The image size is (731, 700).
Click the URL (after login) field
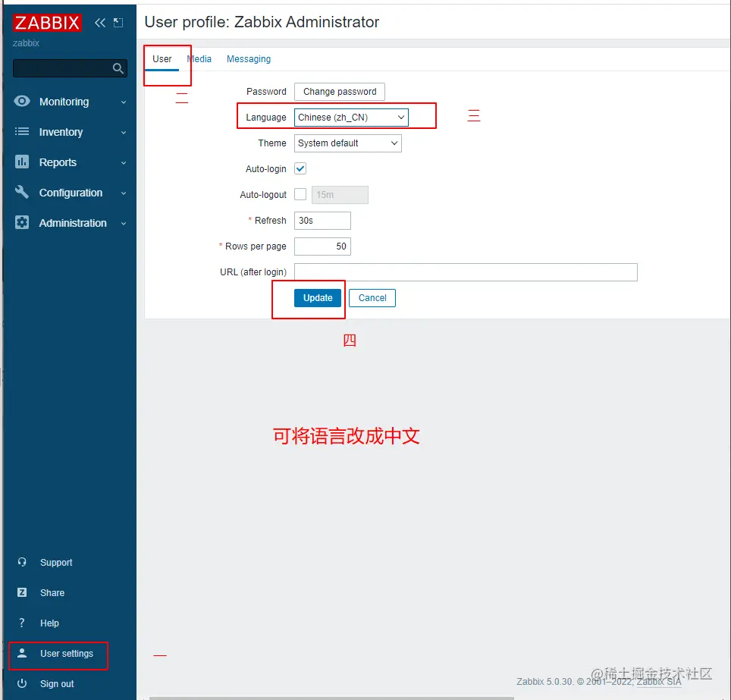point(466,272)
